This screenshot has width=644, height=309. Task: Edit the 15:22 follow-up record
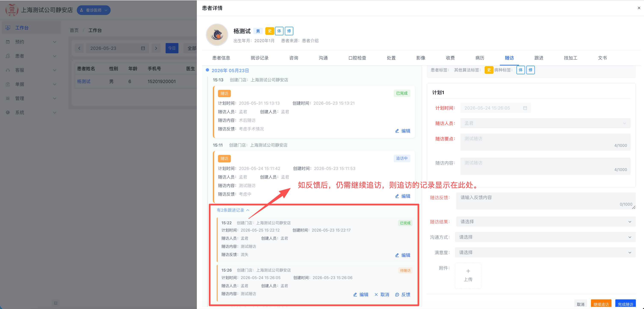[x=402, y=255]
